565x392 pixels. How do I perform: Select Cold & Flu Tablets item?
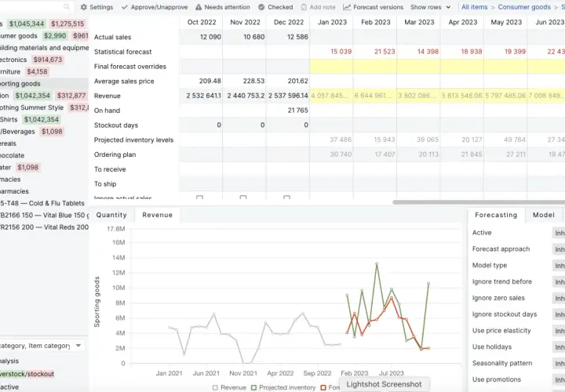(42, 203)
